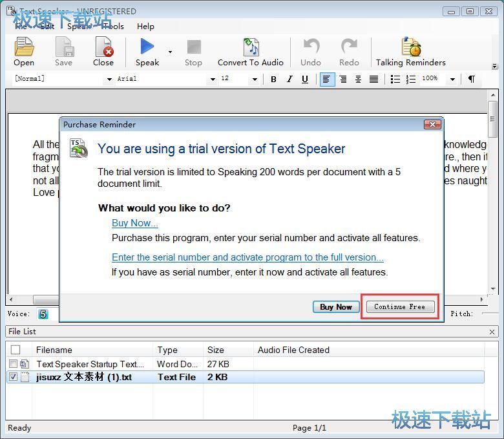Click the text file icon of jisuxz row
The image size is (504, 439).
point(25,377)
